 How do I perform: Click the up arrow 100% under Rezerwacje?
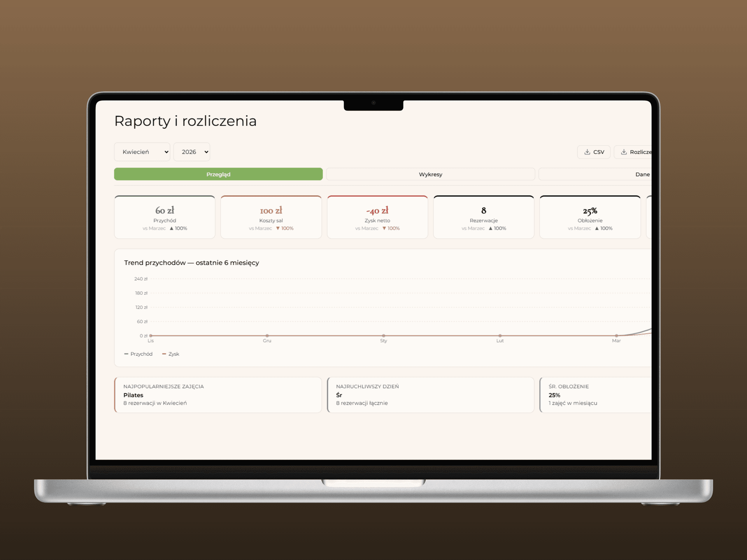[x=498, y=228]
